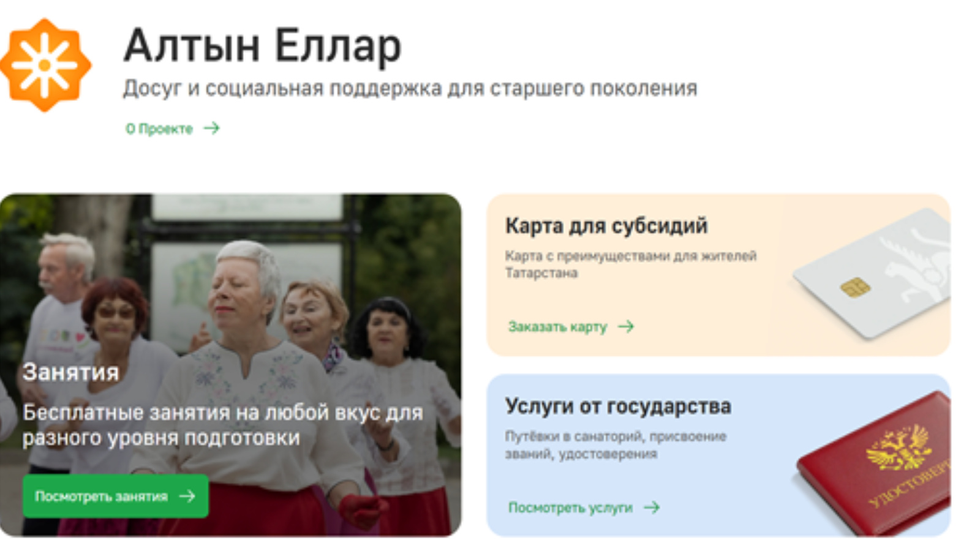The image size is (980, 551).
Task: Click the arrow beside Посмотреть услуги
Action: coord(652,507)
